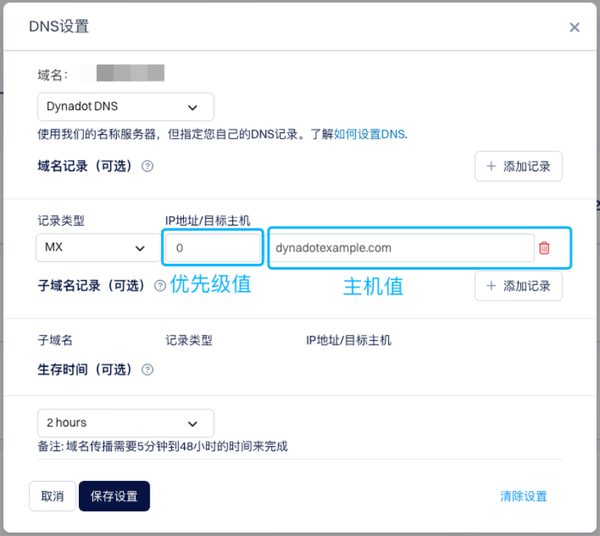Delete the MX record with the red trash icon
The width and height of the screenshot is (600, 536).
coord(544,248)
